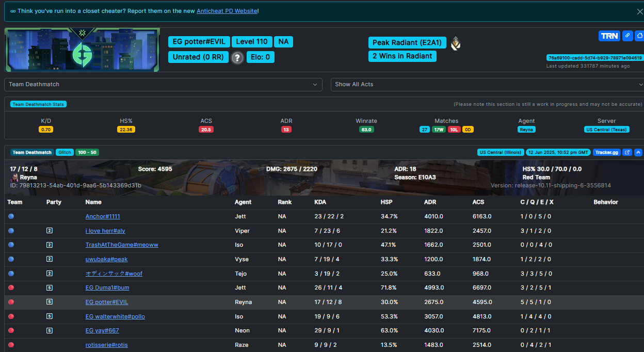The width and height of the screenshot is (644, 352).
Task: Click the 17W wins badge
Action: tap(439, 130)
